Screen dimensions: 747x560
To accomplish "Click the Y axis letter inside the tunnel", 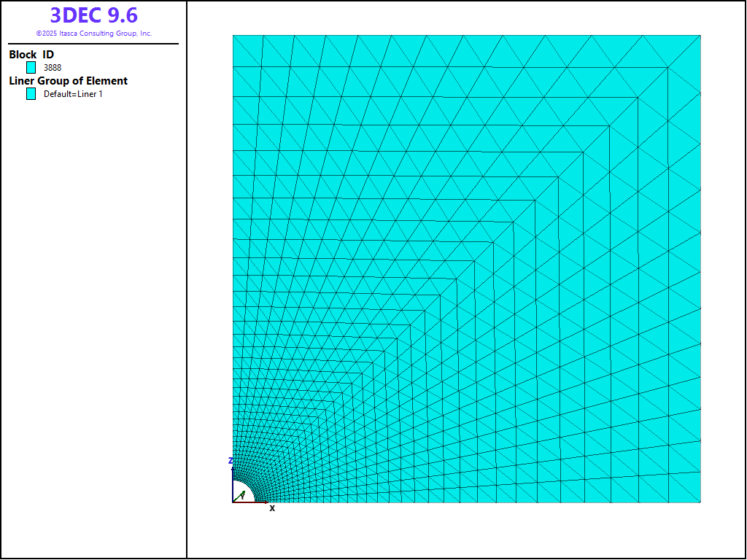I will pyautogui.click(x=241, y=495).
